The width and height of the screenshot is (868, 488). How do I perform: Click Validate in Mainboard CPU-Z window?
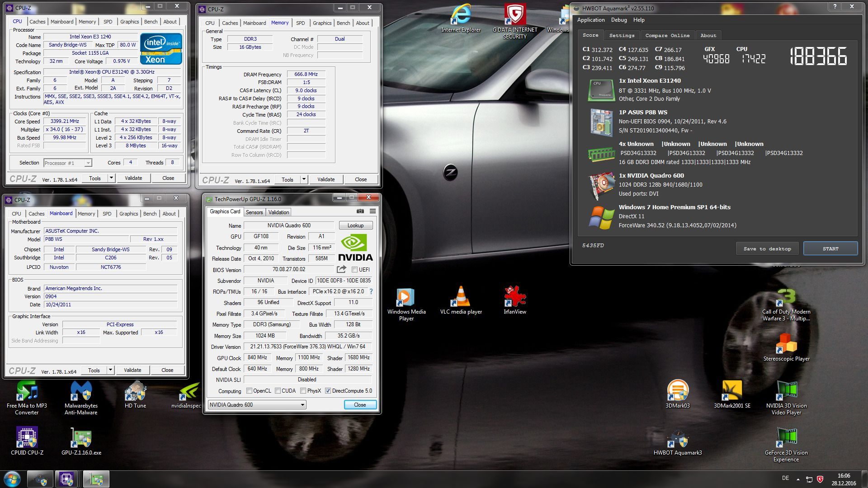(x=132, y=370)
